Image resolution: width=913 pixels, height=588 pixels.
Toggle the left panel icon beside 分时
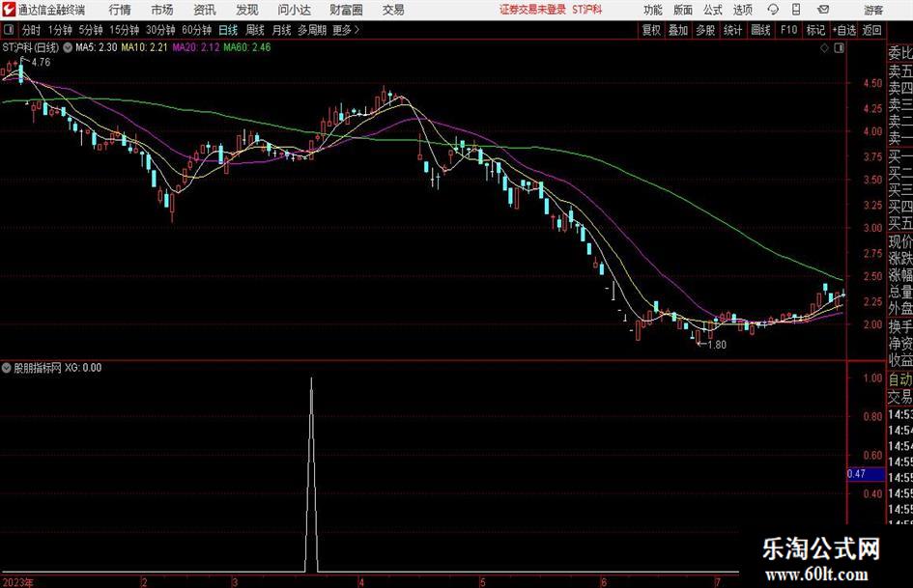click(9, 30)
